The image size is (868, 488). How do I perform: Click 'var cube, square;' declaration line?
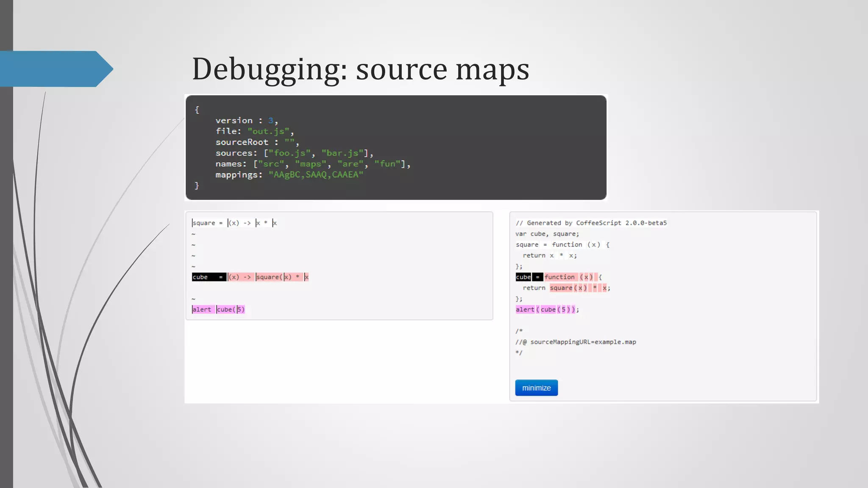547,234
